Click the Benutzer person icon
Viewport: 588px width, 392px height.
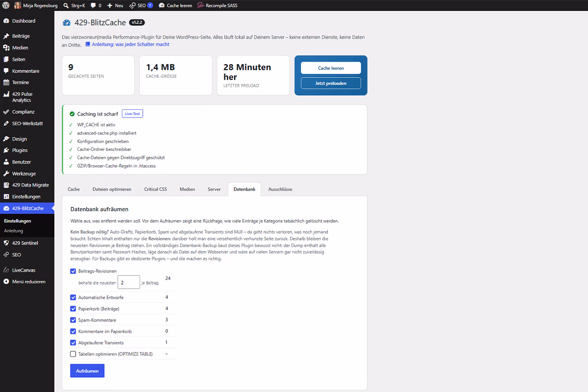[x=6, y=162]
